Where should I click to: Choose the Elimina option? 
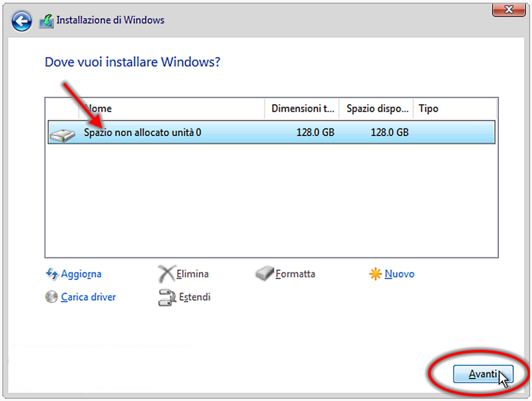click(x=192, y=274)
